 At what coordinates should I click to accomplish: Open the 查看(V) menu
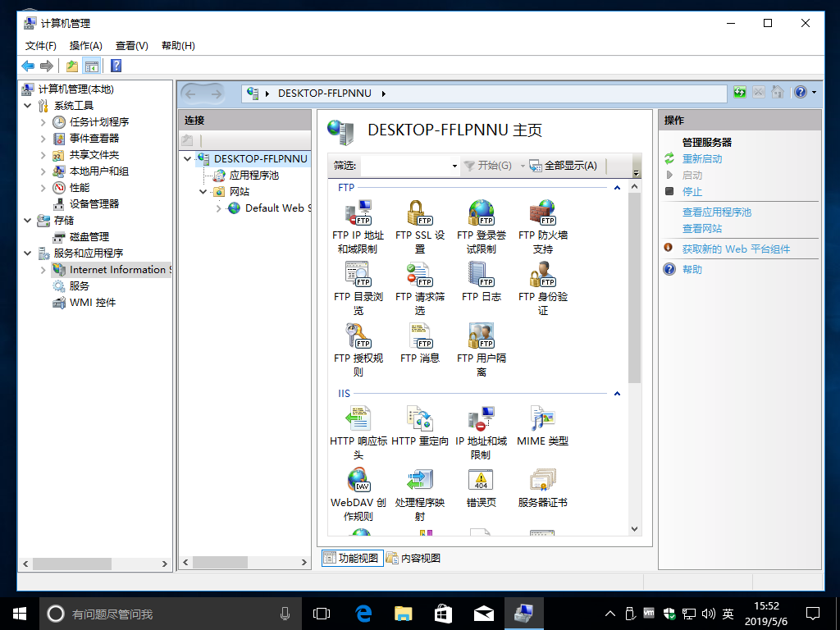[132, 46]
